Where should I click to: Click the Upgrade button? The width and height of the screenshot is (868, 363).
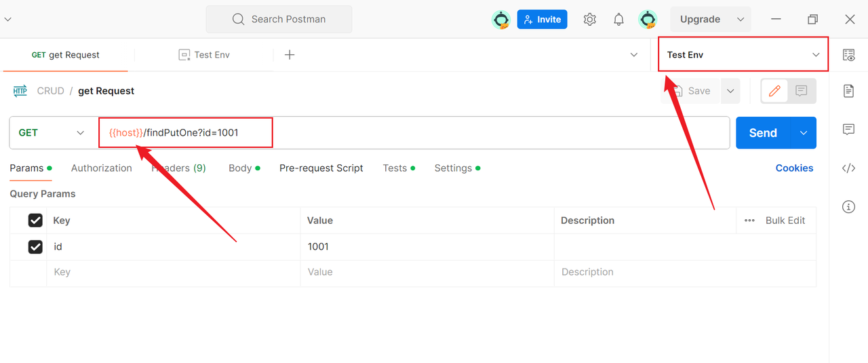coord(701,20)
